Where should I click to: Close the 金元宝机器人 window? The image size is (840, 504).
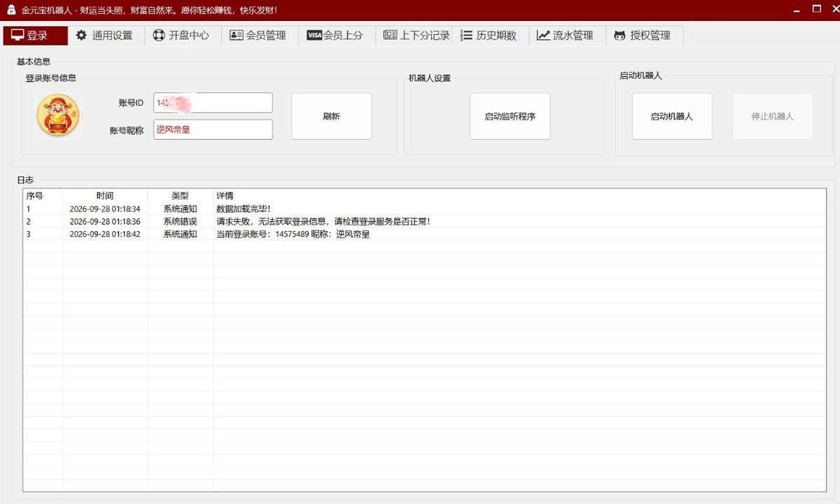tap(834, 9)
